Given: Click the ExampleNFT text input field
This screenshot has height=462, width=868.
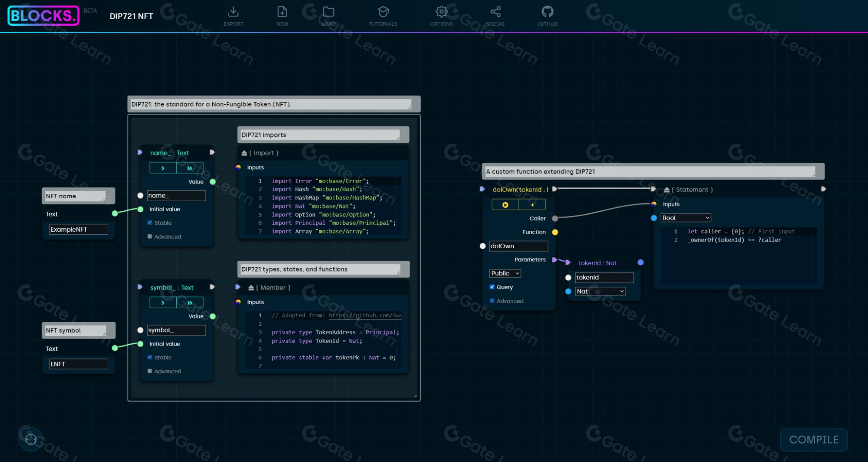Looking at the screenshot, I should [x=79, y=229].
